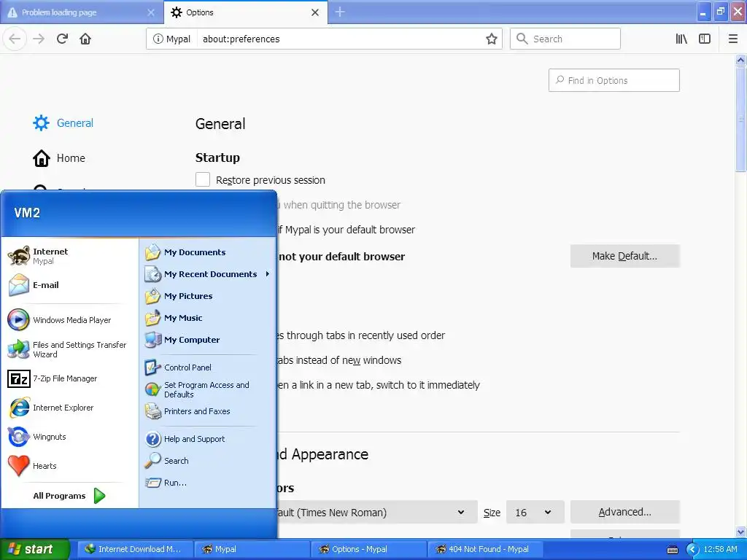Open Help and Support

coord(208,439)
